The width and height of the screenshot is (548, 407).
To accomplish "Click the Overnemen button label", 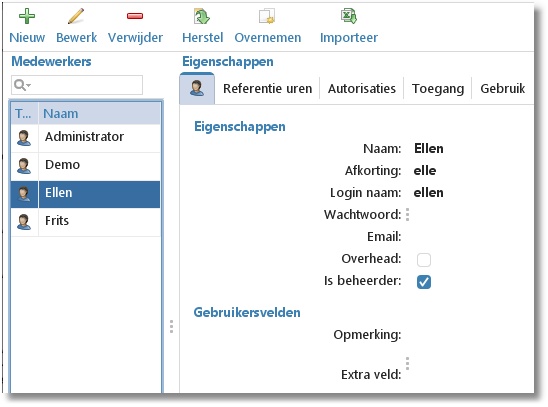I will (268, 38).
